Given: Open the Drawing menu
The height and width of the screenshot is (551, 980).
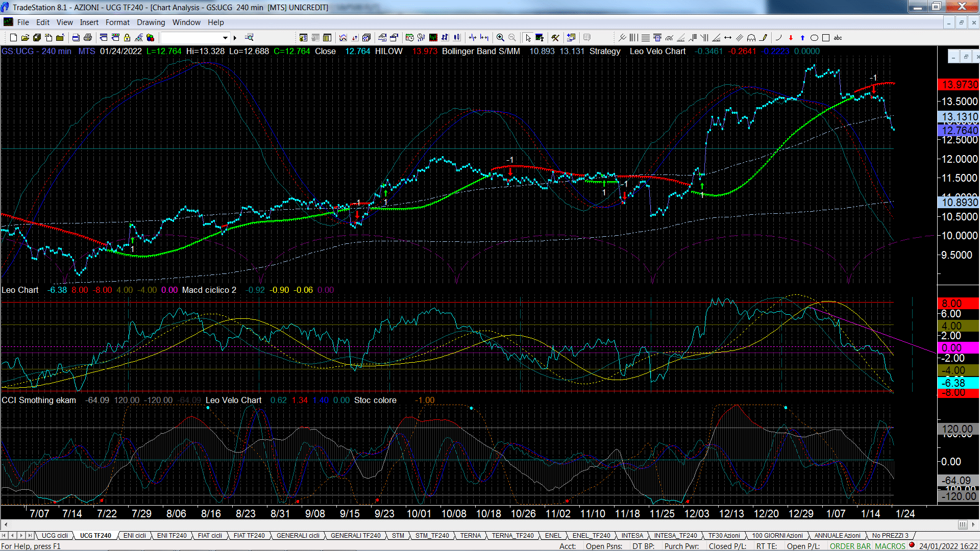Looking at the screenshot, I should (x=151, y=22).
